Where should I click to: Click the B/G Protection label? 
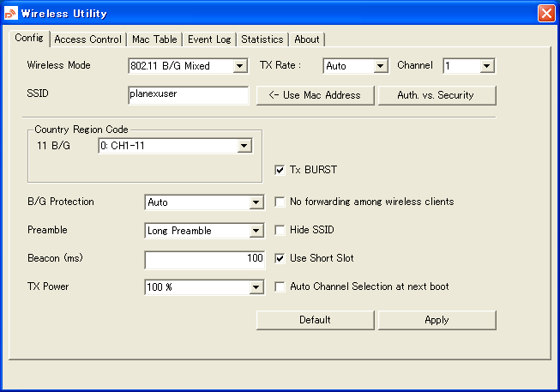point(61,202)
